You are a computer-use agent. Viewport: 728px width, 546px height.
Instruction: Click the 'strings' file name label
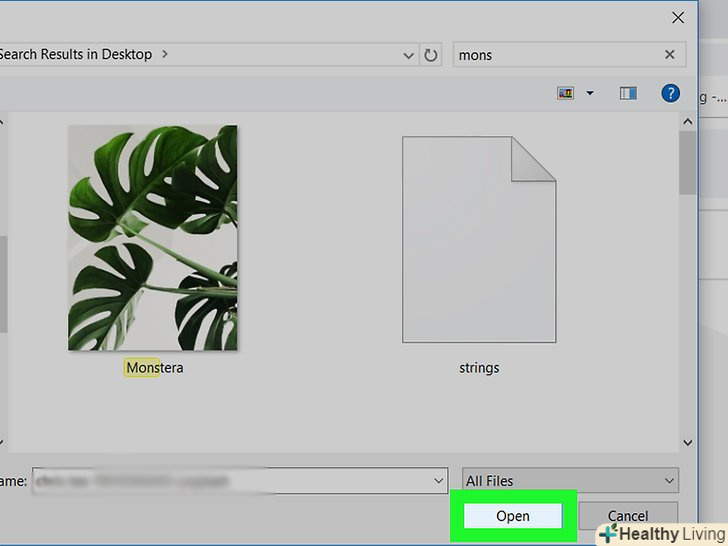pos(479,368)
